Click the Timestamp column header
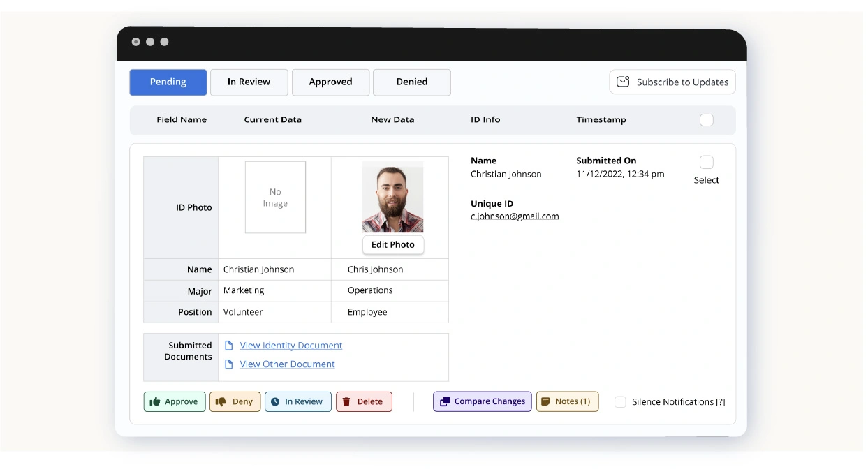Image resolution: width=868 pixels, height=474 pixels. pos(601,120)
